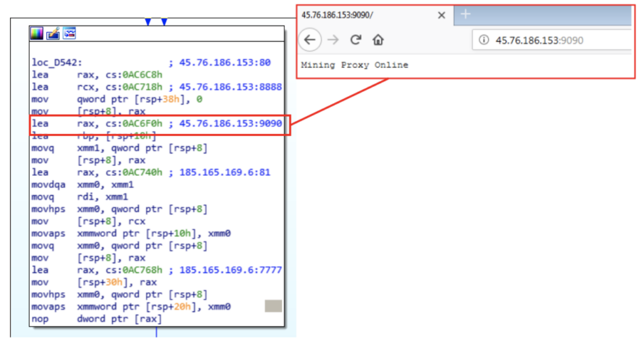Click the color palette icon in graph node
The width and height of the screenshot is (644, 351).
tap(36, 33)
